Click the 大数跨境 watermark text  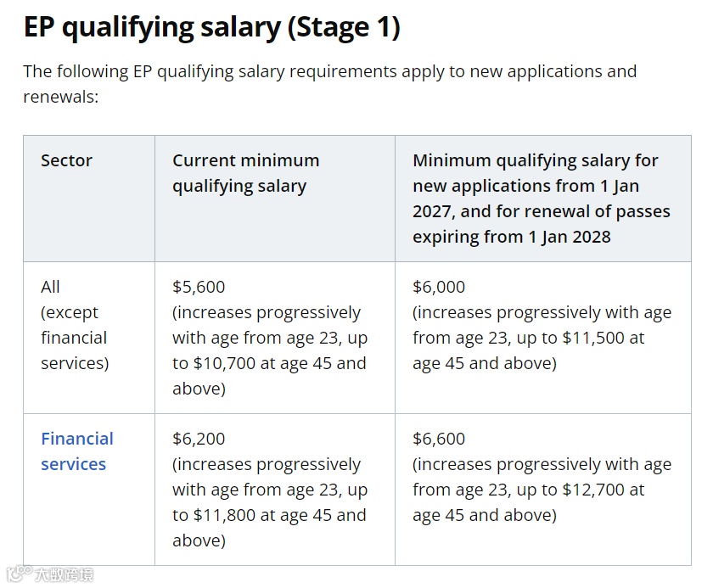click(x=65, y=574)
